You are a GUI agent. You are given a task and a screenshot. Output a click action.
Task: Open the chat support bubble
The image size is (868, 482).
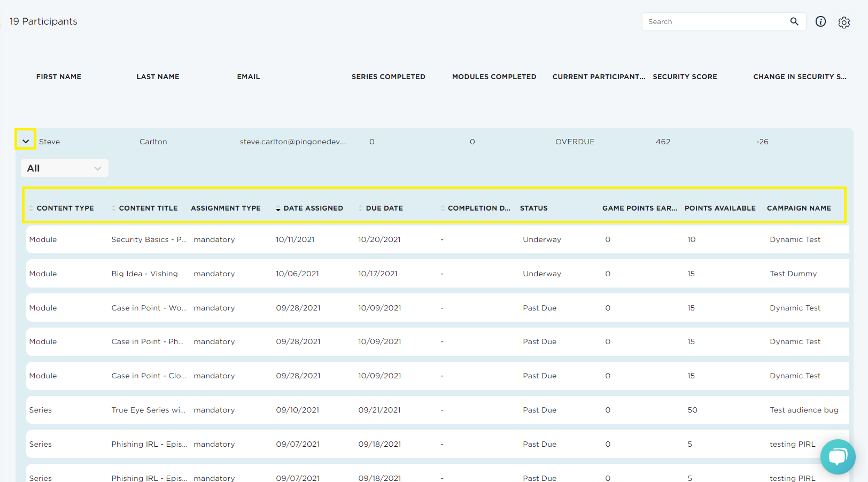(838, 456)
